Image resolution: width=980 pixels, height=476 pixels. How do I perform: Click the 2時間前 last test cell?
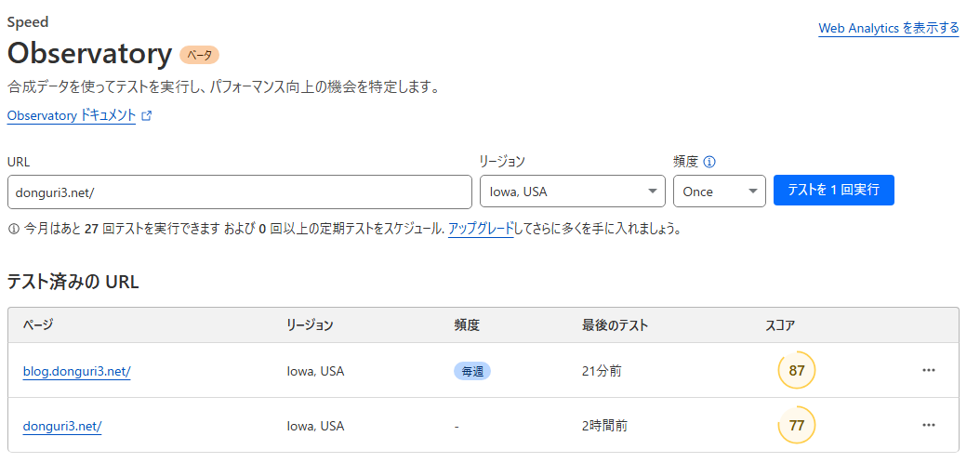604,426
